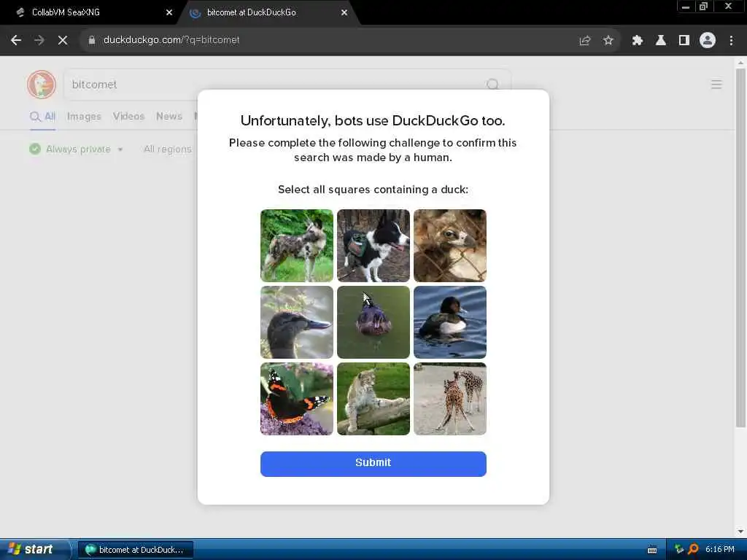This screenshot has width=747, height=560.
Task: Click the browser forward arrow
Action: click(39, 41)
